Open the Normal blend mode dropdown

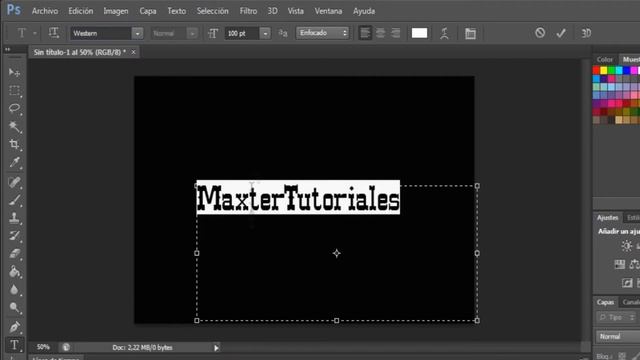pyautogui.click(x=618, y=336)
